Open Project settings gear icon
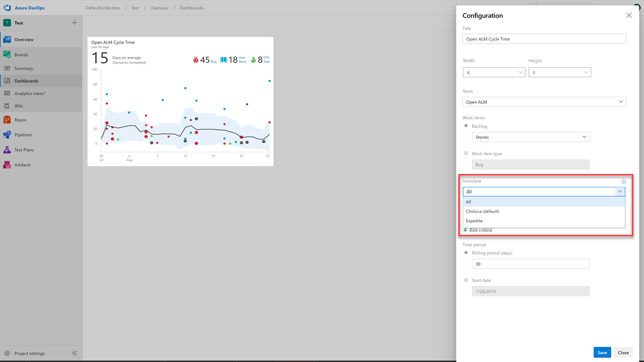The width and height of the screenshot is (644, 362). pos(8,353)
